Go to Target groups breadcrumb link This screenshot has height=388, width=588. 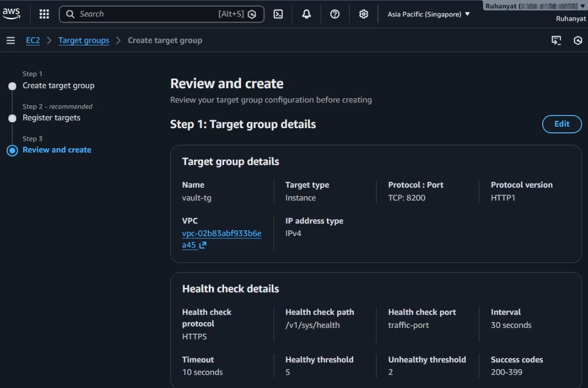click(x=84, y=41)
